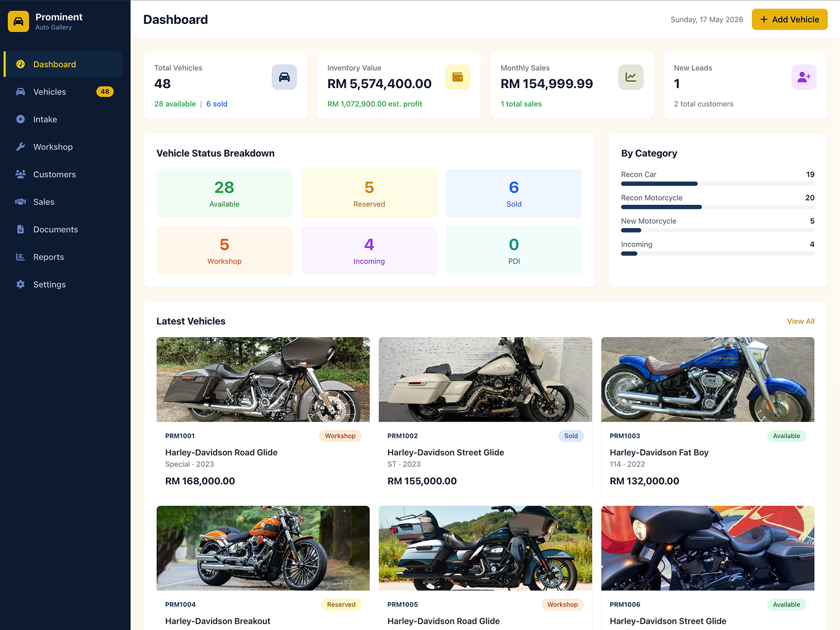Select the 5 Workshop status tile
The image size is (840, 630).
pos(224,250)
